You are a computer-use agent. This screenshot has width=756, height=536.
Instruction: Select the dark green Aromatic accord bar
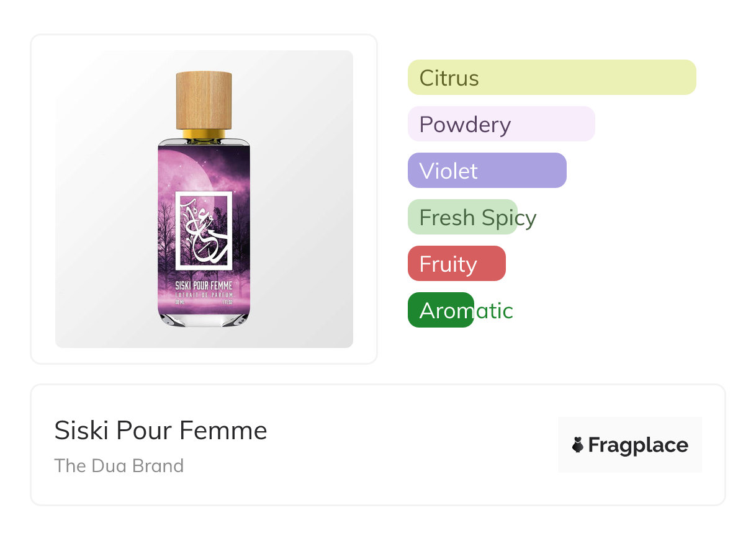pos(441,310)
